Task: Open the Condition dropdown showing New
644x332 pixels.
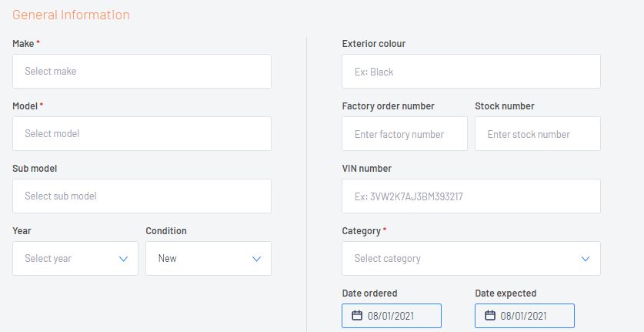Action: point(209,258)
